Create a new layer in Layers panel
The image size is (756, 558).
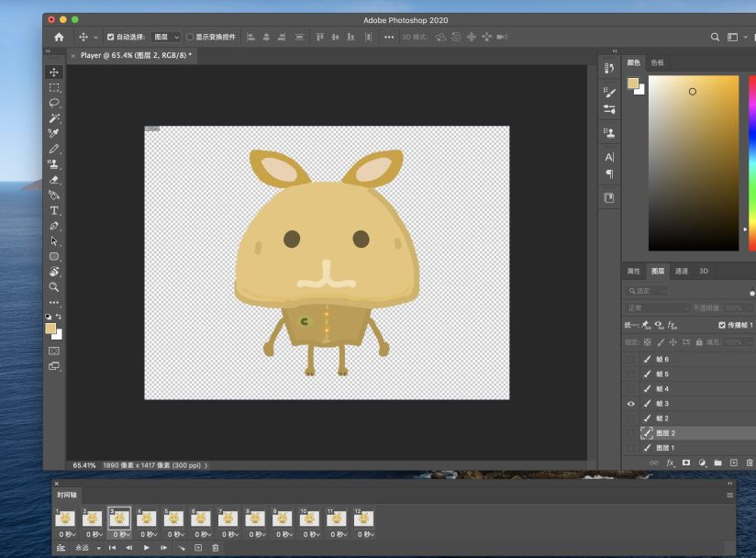click(733, 463)
